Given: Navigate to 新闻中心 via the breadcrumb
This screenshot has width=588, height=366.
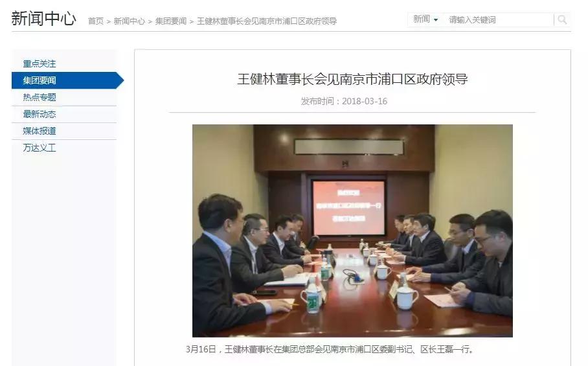Looking at the screenshot, I should 130,21.
